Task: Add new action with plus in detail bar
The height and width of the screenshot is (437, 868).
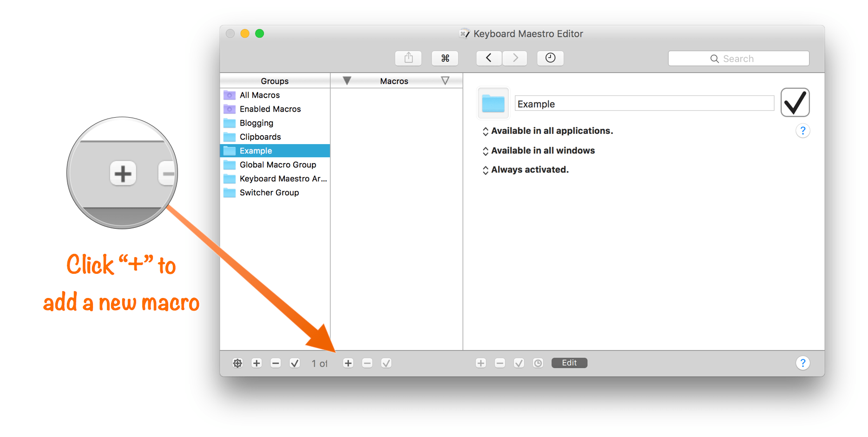Action: click(x=481, y=363)
